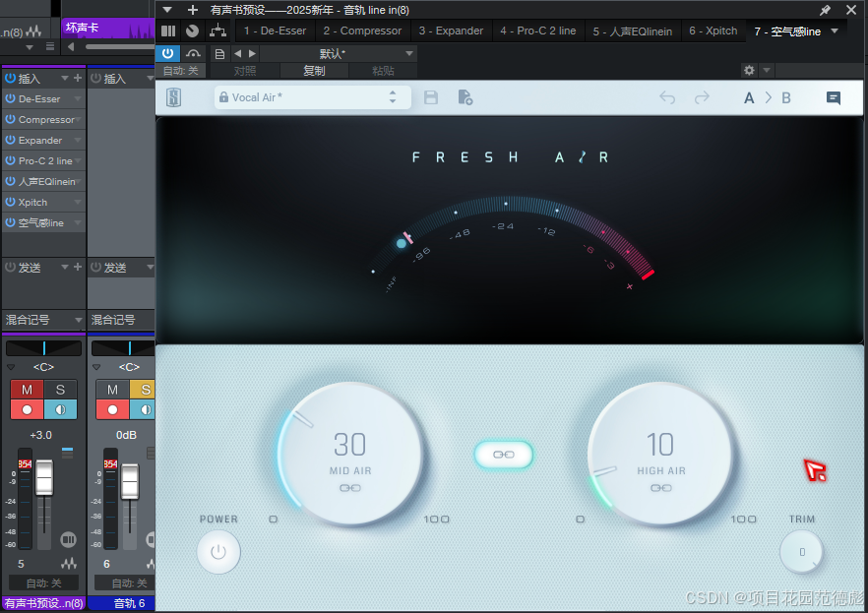The width and height of the screenshot is (868, 613).
Task: Switch to 6 - Xpitch tab
Action: click(x=713, y=31)
